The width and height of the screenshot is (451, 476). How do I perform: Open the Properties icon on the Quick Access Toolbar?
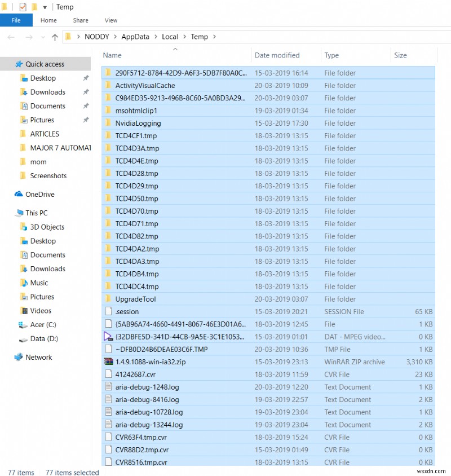click(x=22, y=6)
